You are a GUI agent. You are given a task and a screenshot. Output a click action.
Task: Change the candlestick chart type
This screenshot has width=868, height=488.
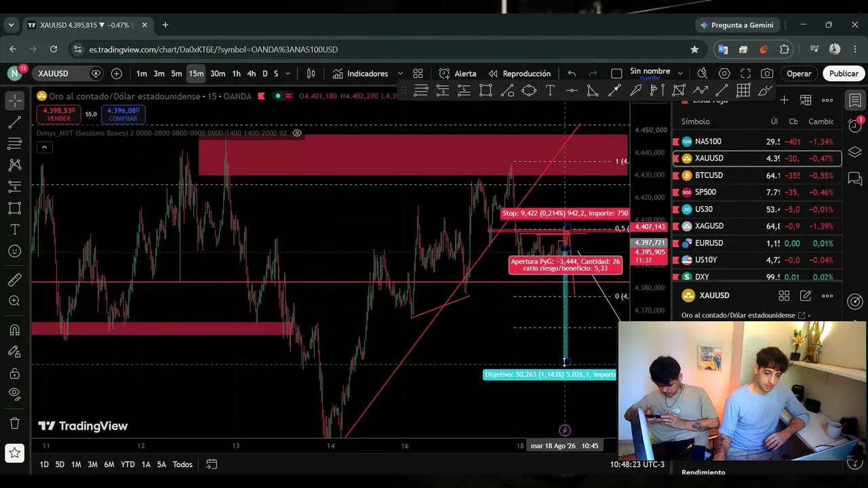311,73
